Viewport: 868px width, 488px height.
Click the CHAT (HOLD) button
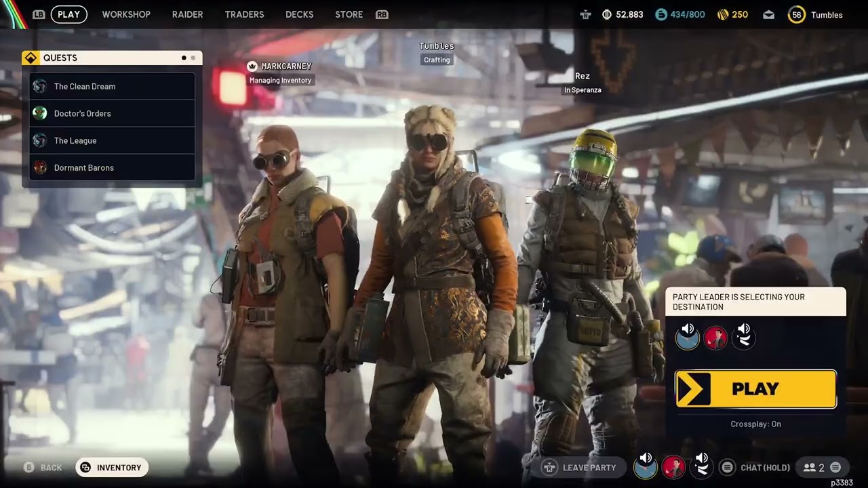pyautogui.click(x=756, y=467)
